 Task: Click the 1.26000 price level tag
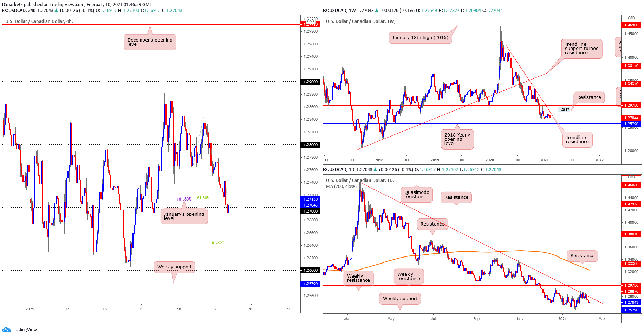[310, 270]
